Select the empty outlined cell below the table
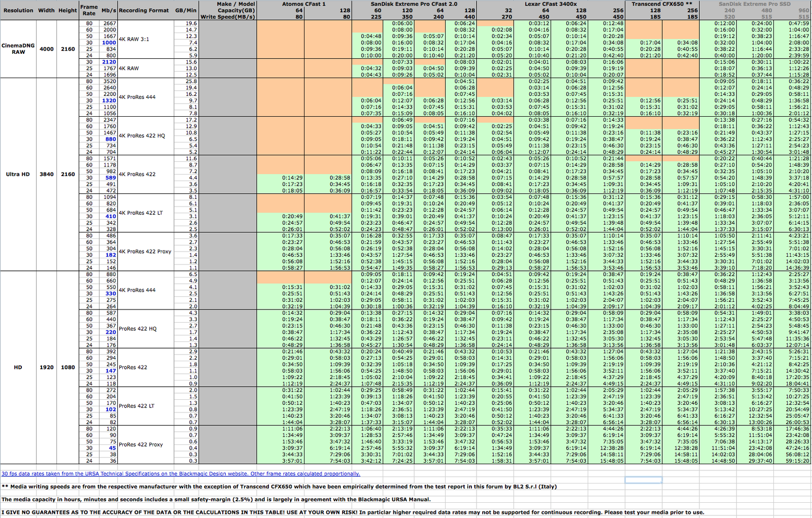 [x=643, y=480]
